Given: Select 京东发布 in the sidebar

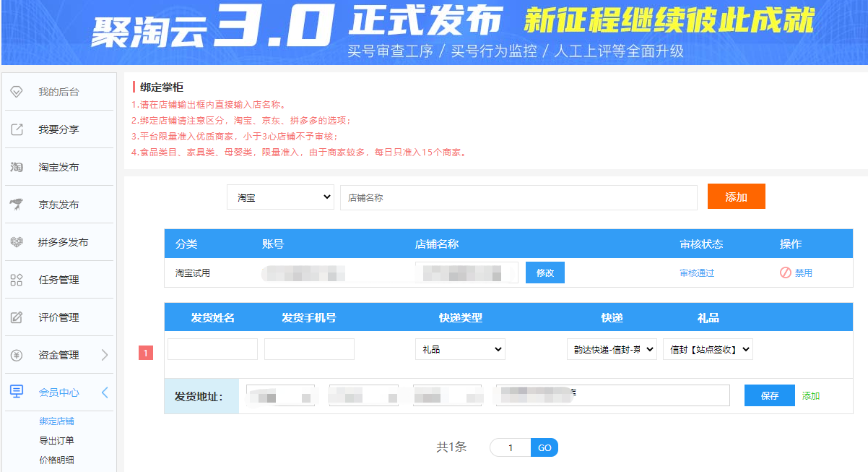Looking at the screenshot, I should (x=59, y=205).
